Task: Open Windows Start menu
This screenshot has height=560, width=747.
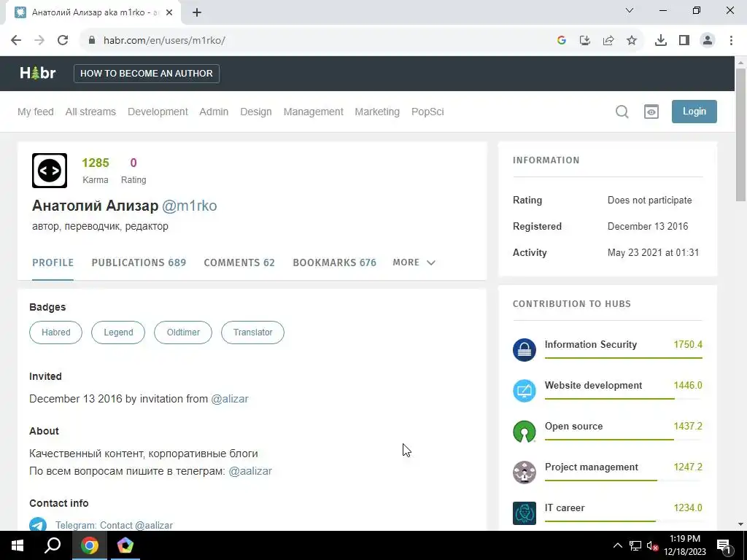Action: 18,545
